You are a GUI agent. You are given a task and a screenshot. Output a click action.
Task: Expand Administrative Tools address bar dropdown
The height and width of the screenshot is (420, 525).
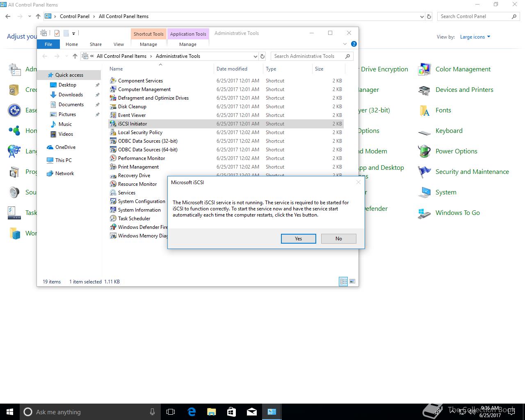pyautogui.click(x=255, y=56)
